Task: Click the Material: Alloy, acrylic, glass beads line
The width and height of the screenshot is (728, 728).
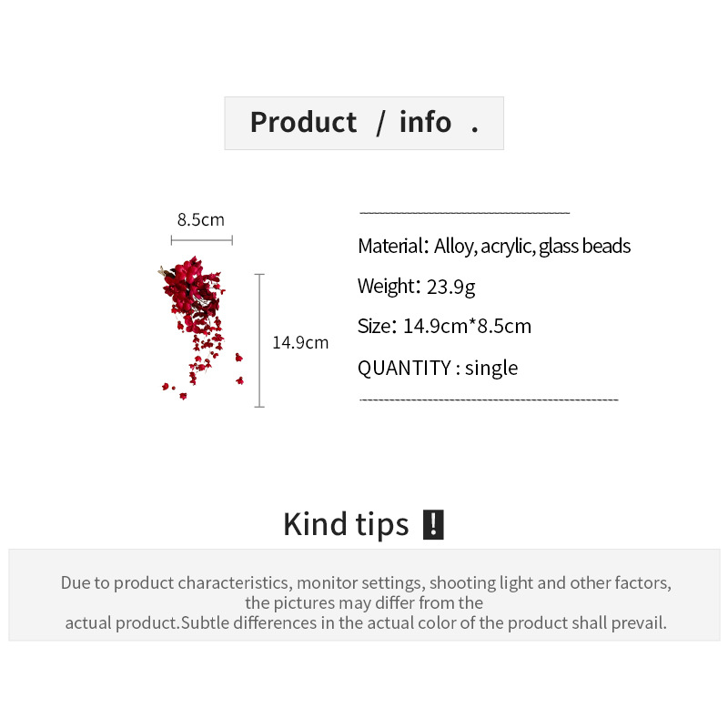Action: point(493,246)
